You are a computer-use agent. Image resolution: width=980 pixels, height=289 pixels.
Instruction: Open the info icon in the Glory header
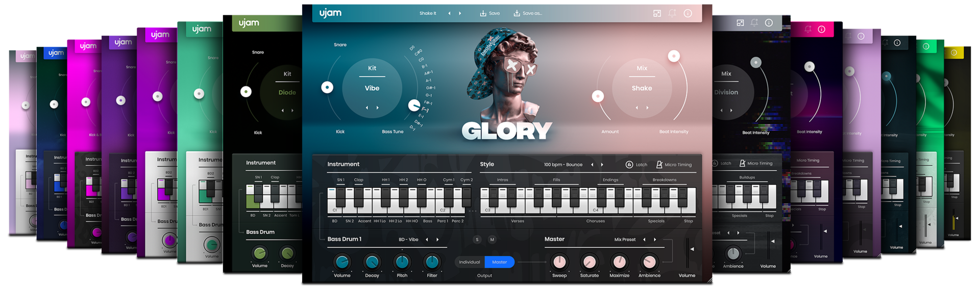[x=688, y=13]
